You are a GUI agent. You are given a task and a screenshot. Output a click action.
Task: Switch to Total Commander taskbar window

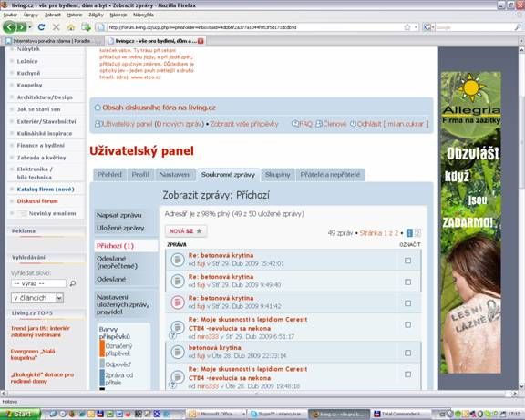point(400,414)
